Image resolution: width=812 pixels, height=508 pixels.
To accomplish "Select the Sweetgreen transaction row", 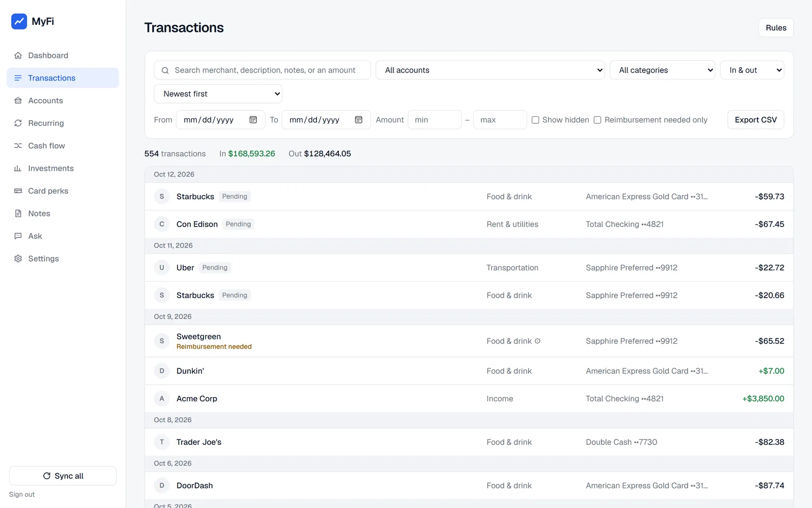I will [469, 341].
